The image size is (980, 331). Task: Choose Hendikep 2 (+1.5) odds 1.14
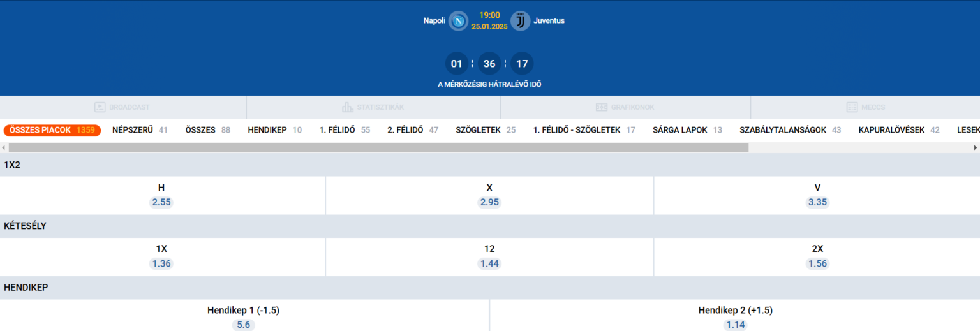point(735,325)
